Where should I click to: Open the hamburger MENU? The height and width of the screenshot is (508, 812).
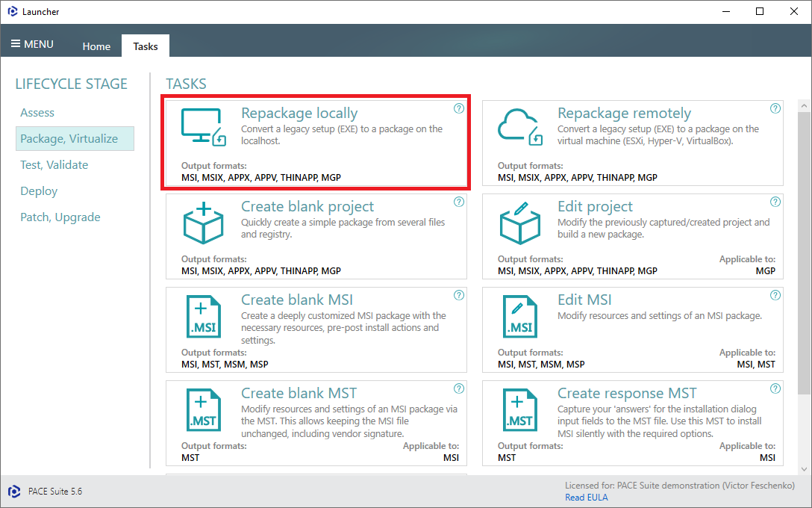pyautogui.click(x=32, y=44)
